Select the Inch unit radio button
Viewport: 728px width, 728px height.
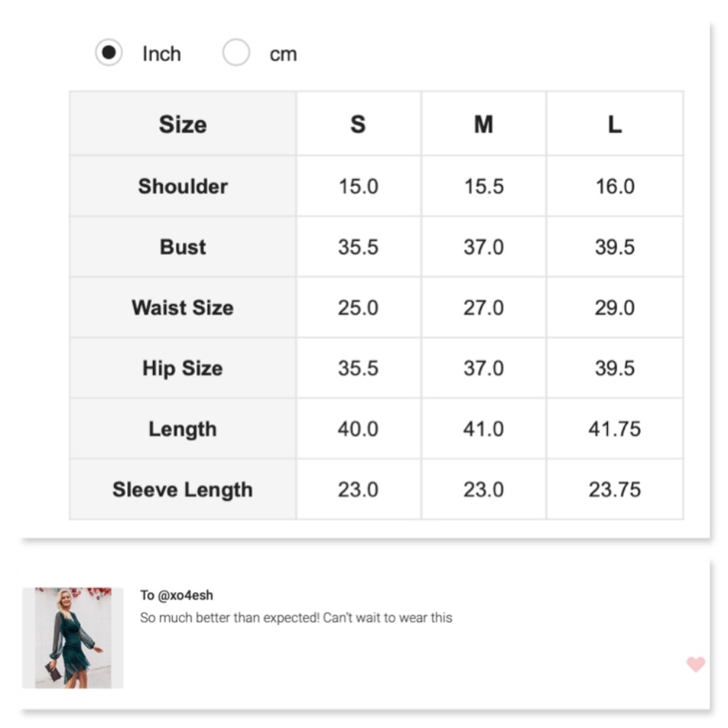pyautogui.click(x=109, y=53)
